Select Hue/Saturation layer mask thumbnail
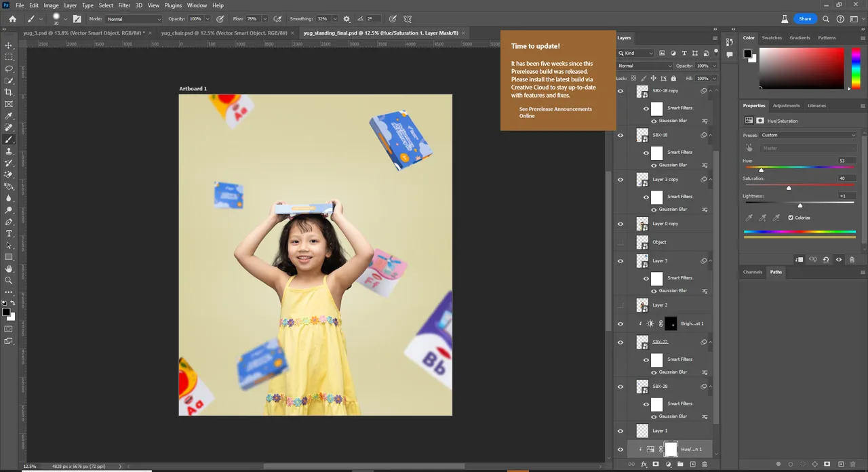 [x=671, y=449]
